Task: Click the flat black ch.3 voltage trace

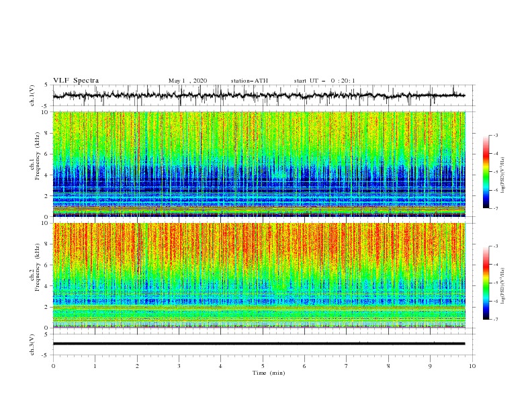Action: [x=259, y=344]
